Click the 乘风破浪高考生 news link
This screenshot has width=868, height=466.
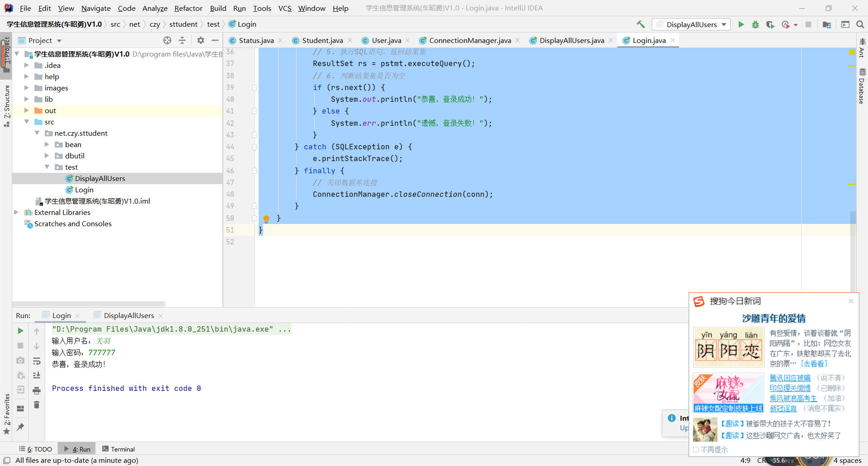click(x=793, y=398)
